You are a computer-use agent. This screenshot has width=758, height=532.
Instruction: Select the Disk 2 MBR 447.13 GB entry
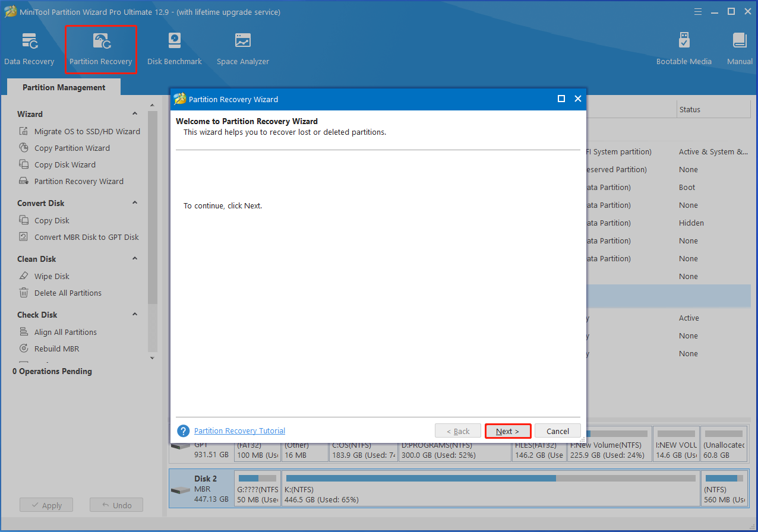(201, 489)
